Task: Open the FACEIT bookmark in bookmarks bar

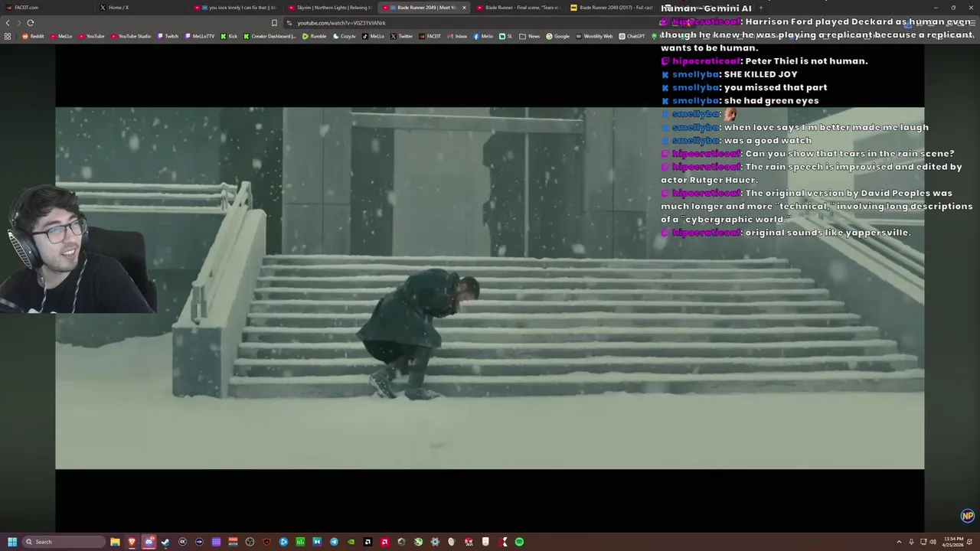Action: (430, 36)
